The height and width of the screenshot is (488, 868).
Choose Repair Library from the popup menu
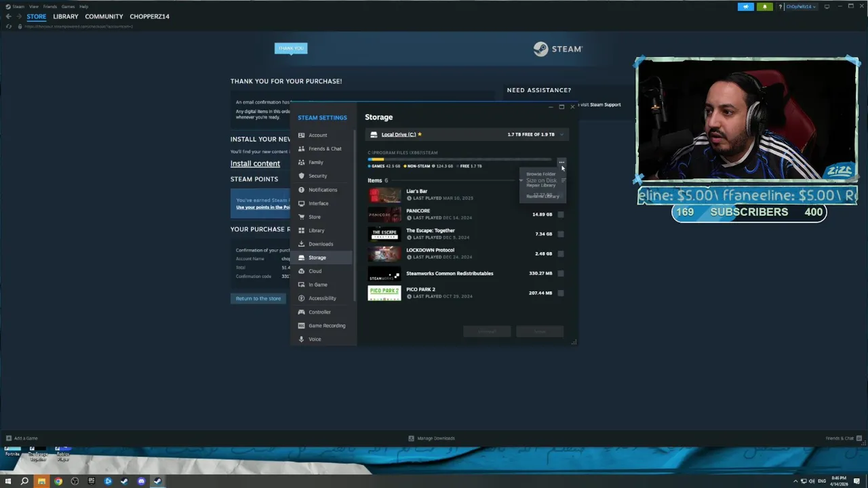(540, 185)
